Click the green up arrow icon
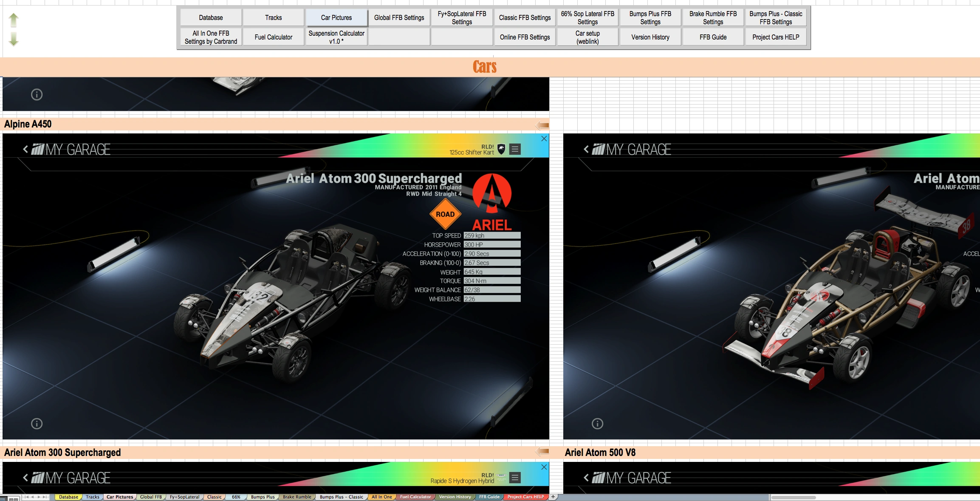Screen dimensions: 980x501 click(x=14, y=20)
